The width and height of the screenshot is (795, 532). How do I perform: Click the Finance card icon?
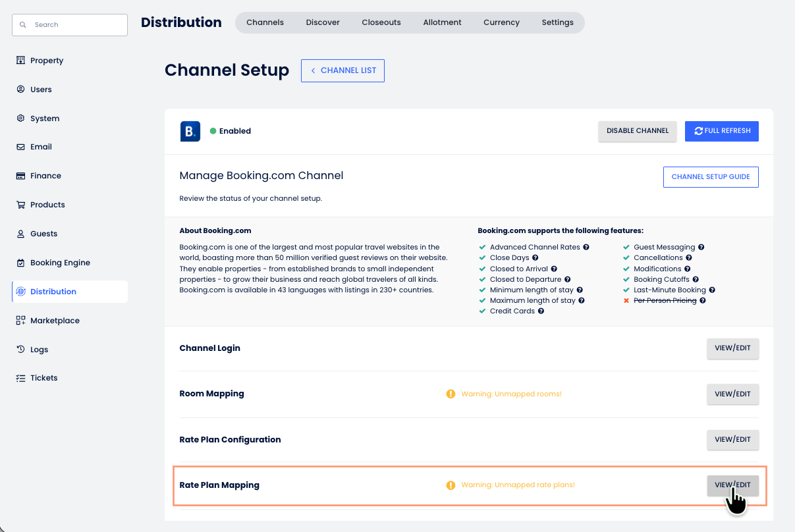(20, 176)
